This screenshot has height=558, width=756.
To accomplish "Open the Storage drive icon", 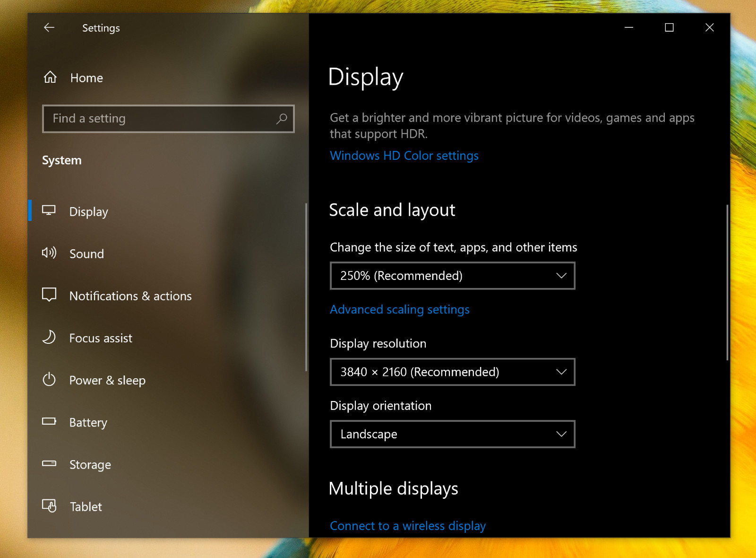I will point(49,463).
